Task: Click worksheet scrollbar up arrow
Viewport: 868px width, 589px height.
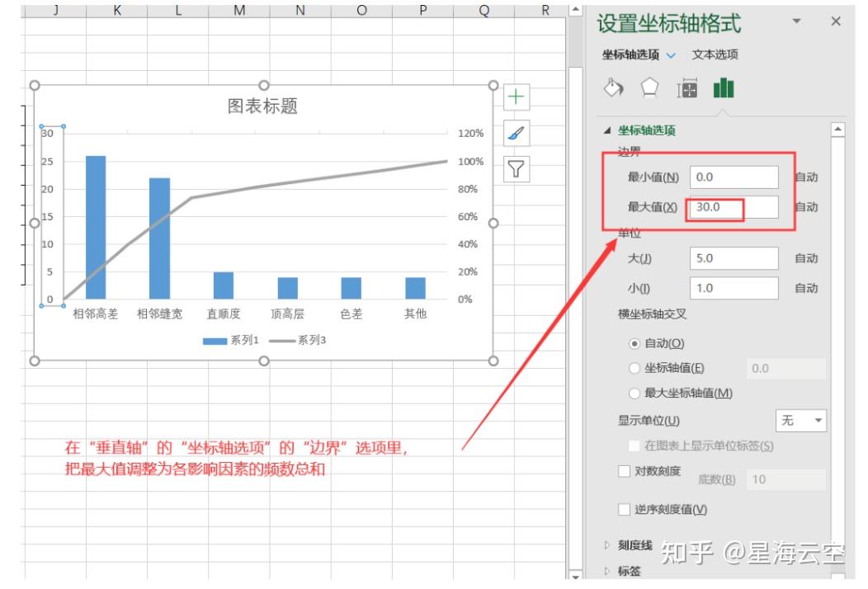Action: [x=576, y=9]
